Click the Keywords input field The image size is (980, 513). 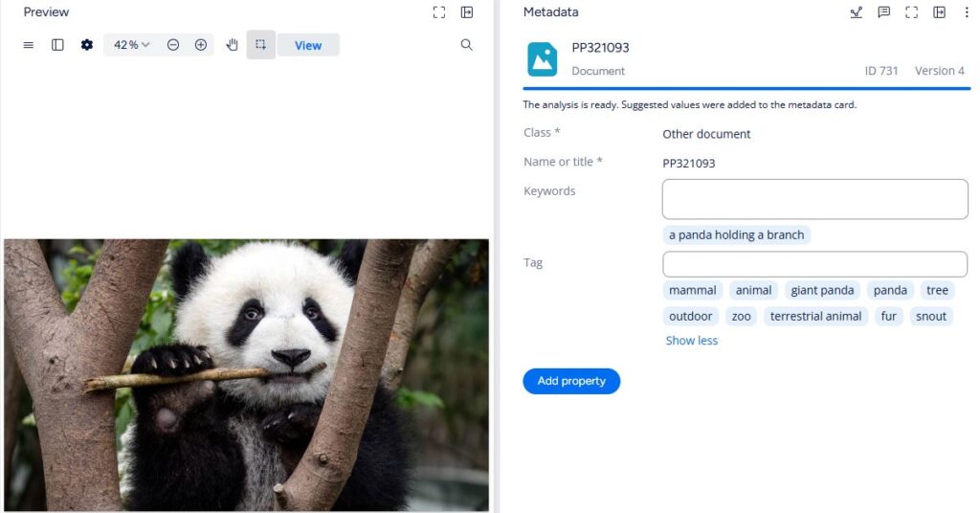click(x=815, y=199)
